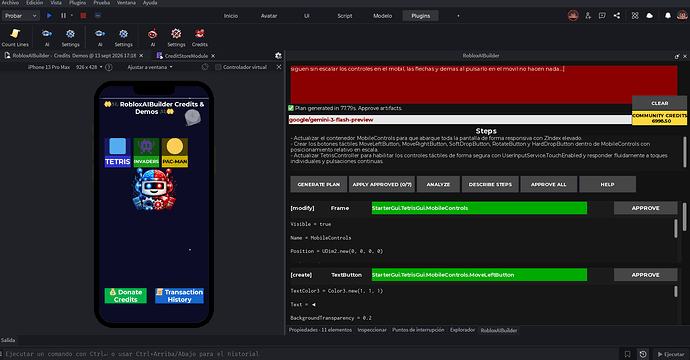Switch to the Avatar ribbon tab
Image resolution: width=690 pixels, height=360 pixels.
(269, 16)
